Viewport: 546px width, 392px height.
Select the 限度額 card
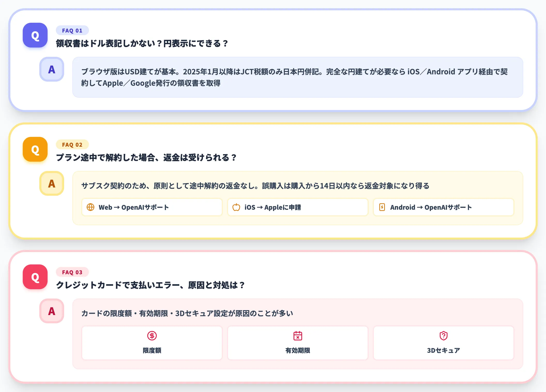pyautogui.click(x=152, y=343)
